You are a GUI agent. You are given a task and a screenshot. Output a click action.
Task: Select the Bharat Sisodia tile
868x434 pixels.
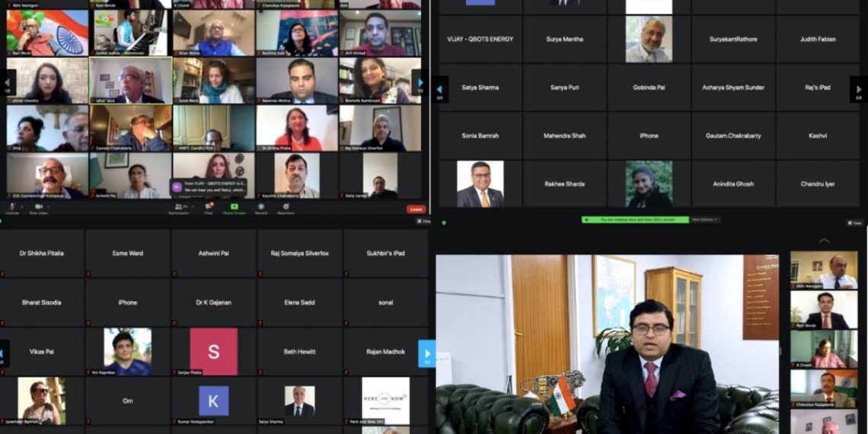(42, 303)
